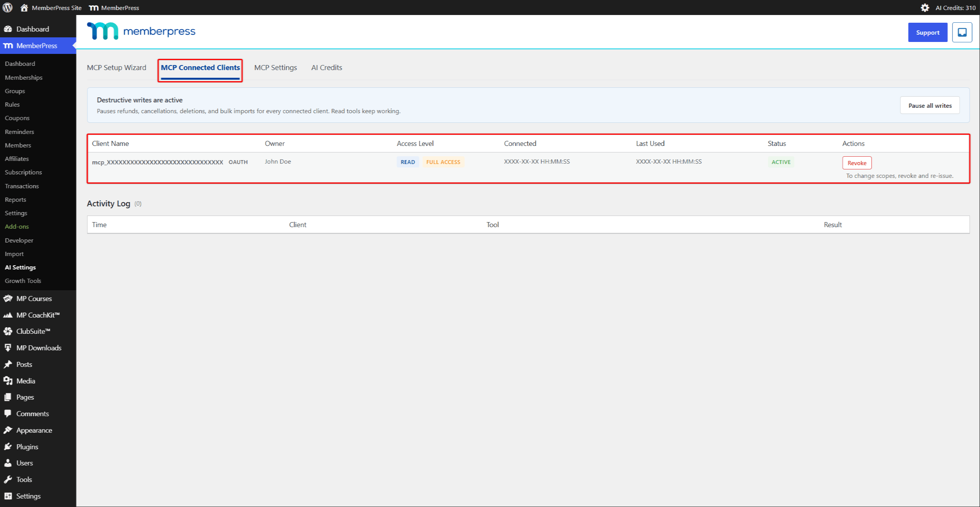The width and height of the screenshot is (980, 507).
Task: Switch to MCP Setup Wizard tab
Action: [x=116, y=67]
